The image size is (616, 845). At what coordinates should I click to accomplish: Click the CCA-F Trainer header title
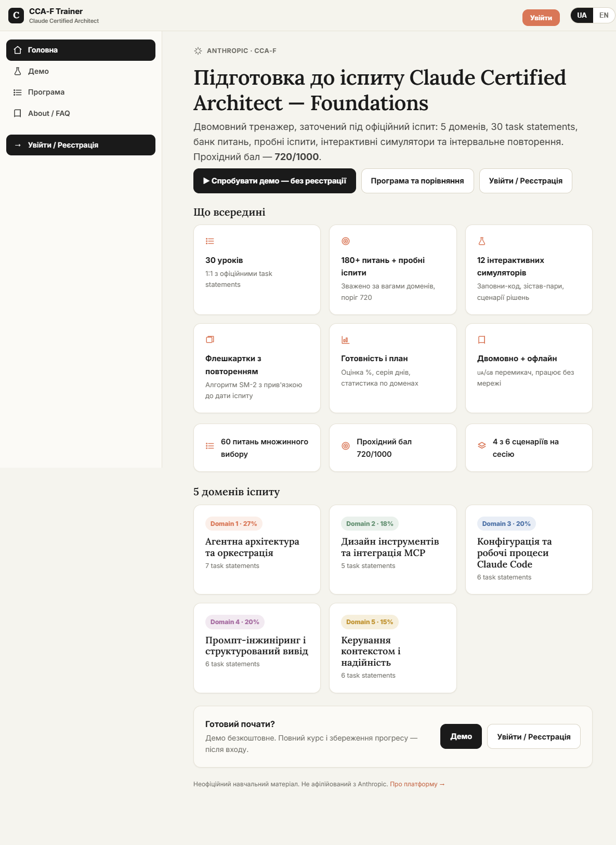56,11
